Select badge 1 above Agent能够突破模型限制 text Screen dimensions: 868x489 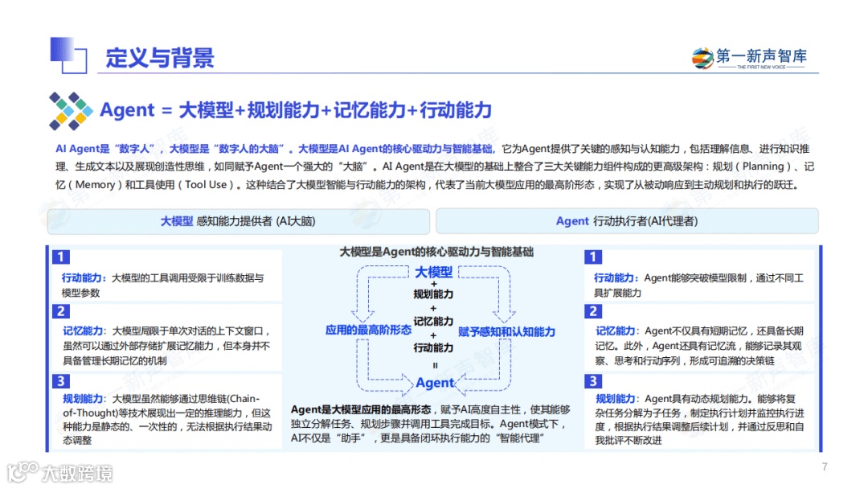(593, 257)
